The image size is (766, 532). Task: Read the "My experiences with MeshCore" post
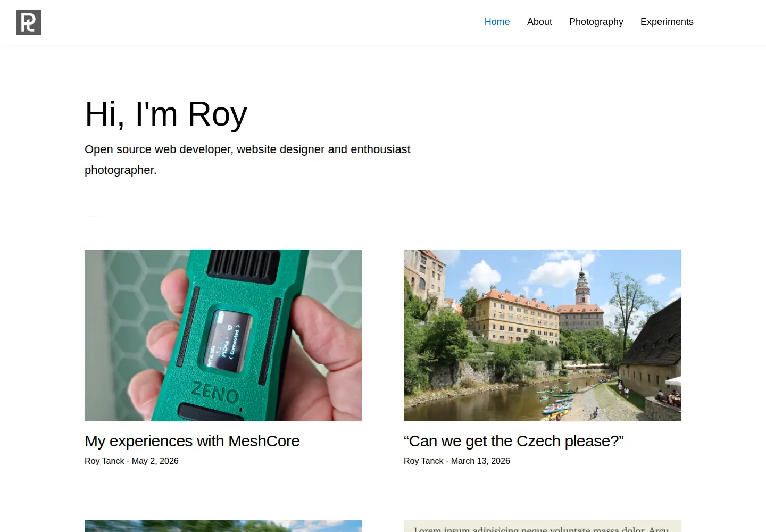tap(192, 441)
